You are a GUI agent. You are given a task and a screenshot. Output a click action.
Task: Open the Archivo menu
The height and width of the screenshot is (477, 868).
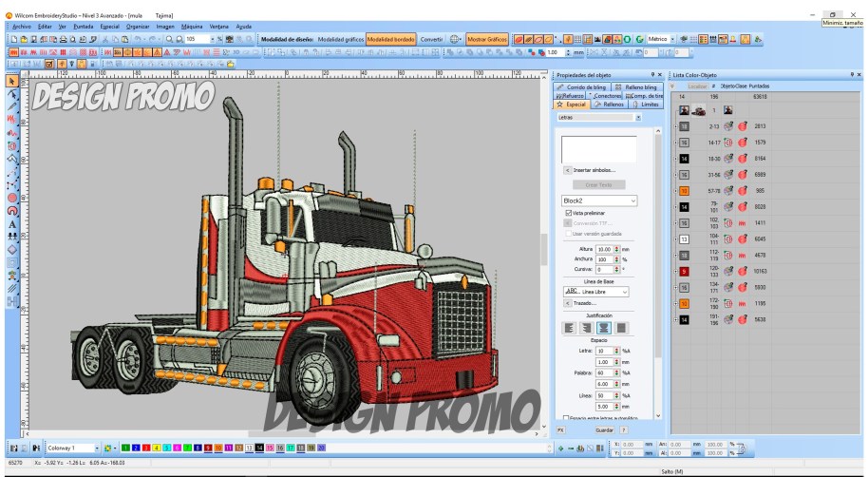pos(22,26)
